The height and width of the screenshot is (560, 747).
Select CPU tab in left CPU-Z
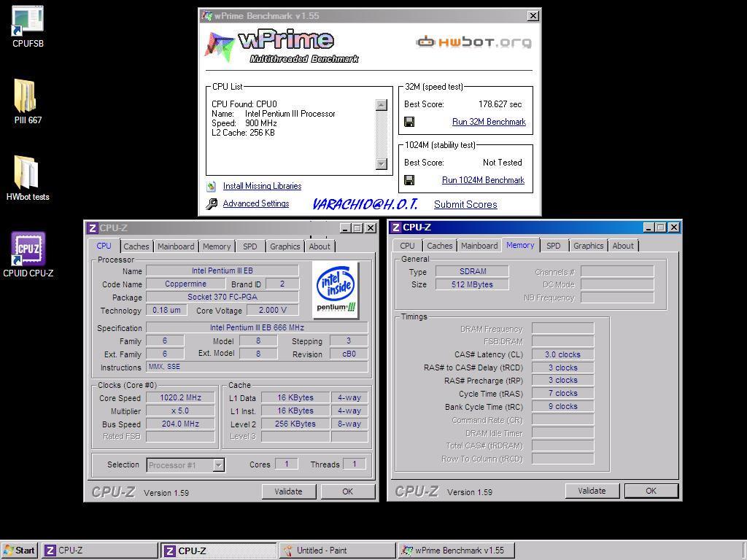104,246
